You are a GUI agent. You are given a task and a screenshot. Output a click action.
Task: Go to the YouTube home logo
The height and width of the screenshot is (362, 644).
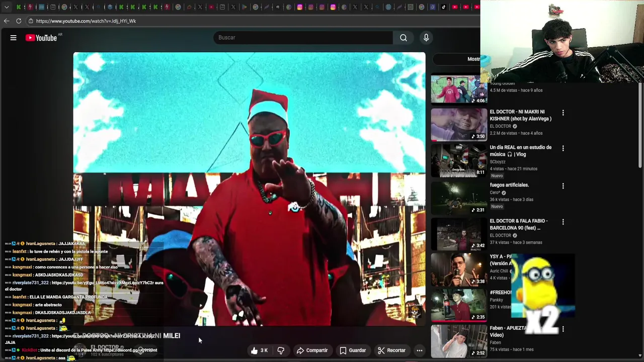tap(41, 38)
